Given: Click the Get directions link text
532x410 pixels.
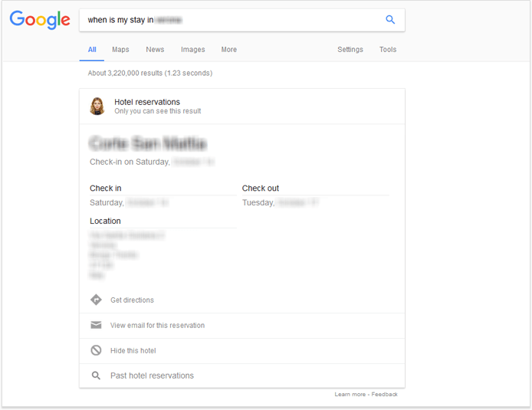Looking at the screenshot, I should tap(132, 300).
